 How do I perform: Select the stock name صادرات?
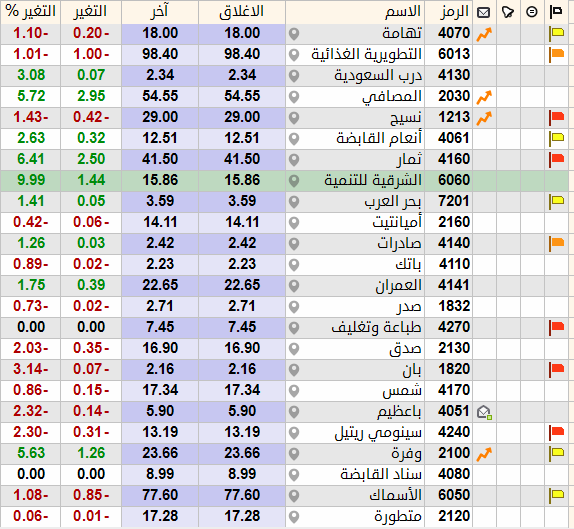click(399, 243)
